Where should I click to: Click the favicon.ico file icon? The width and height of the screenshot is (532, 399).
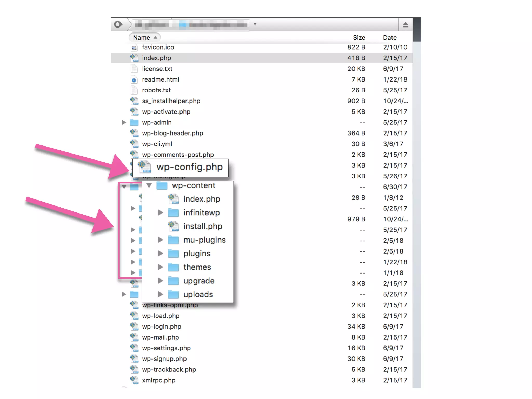tap(134, 48)
